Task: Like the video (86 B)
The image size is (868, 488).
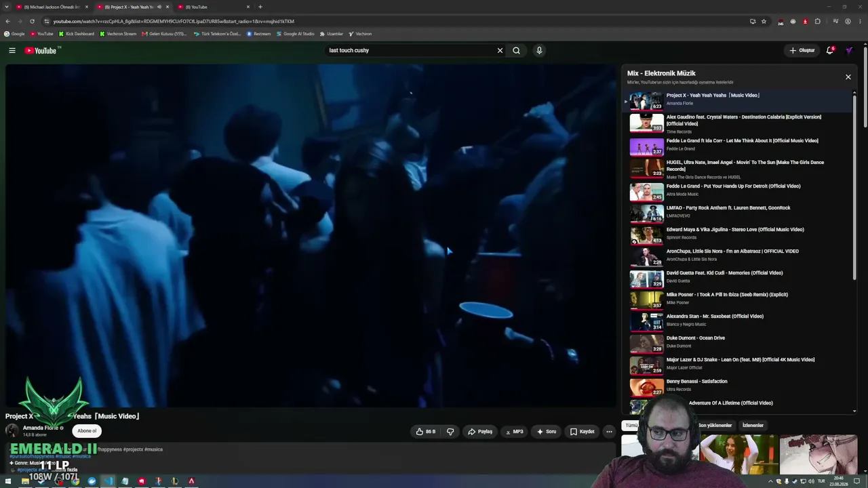Action: (x=425, y=431)
